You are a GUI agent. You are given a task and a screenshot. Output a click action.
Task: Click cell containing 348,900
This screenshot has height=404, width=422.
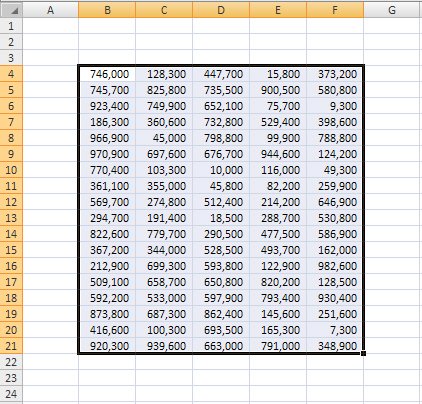tap(335, 346)
